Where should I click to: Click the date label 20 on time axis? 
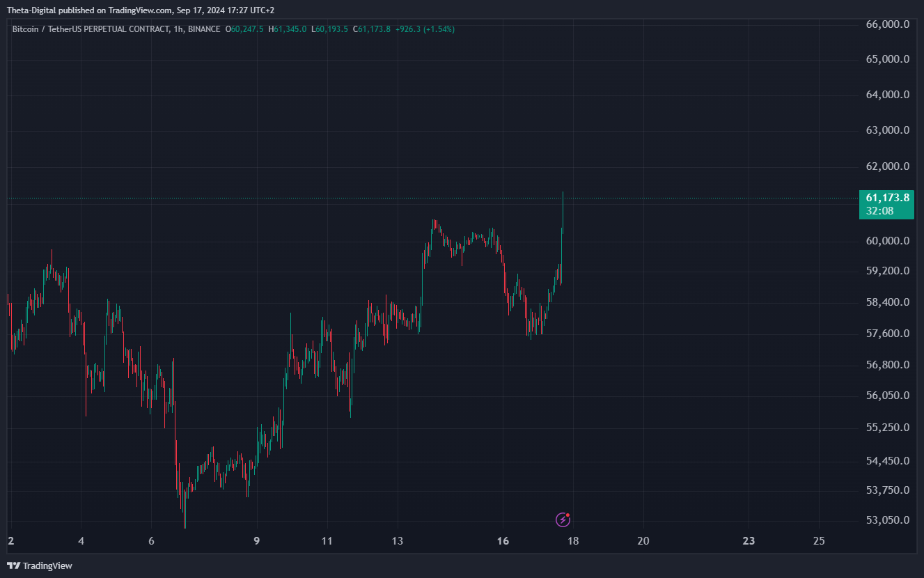(x=643, y=541)
